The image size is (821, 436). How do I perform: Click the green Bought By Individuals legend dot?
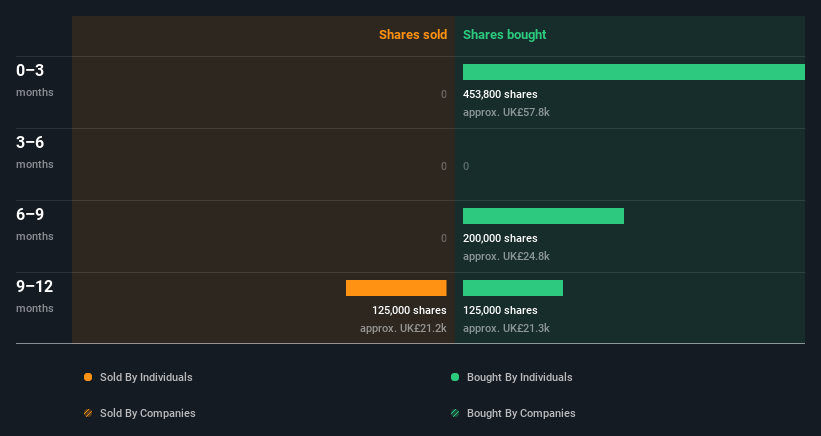(455, 377)
